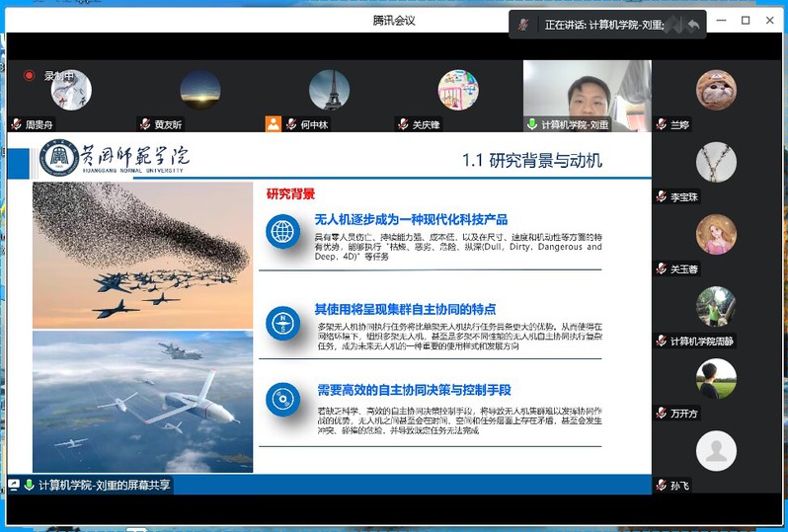Click the orange host icon beside 何中林
788x532 pixels.
tap(274, 124)
